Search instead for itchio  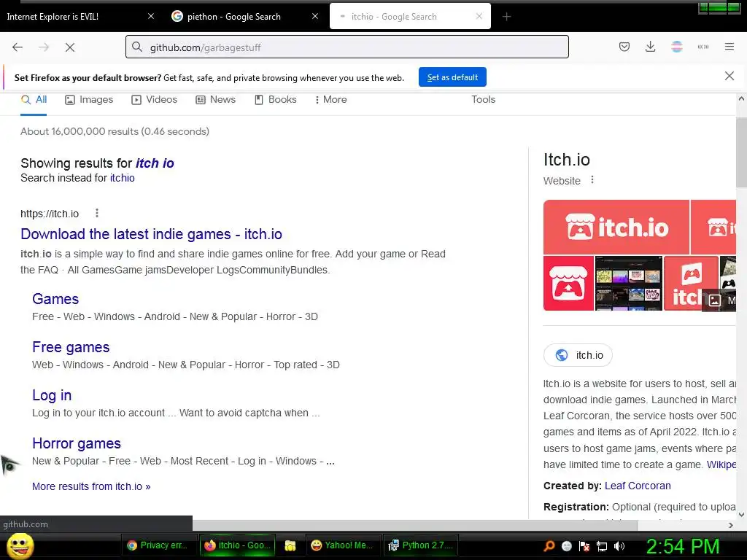pyautogui.click(x=122, y=178)
